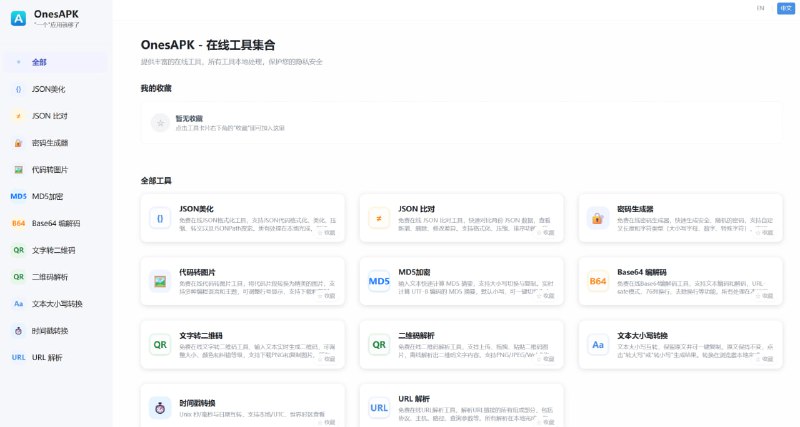Open JSON美化 from the sidebar
Viewport: 800px width, 427px height.
(56, 89)
